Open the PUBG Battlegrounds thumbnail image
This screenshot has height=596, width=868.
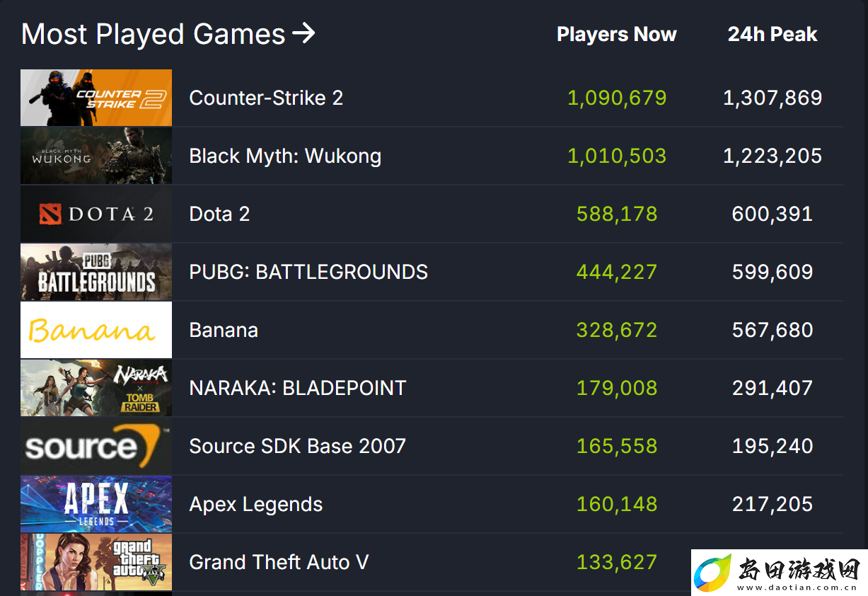[x=96, y=272]
